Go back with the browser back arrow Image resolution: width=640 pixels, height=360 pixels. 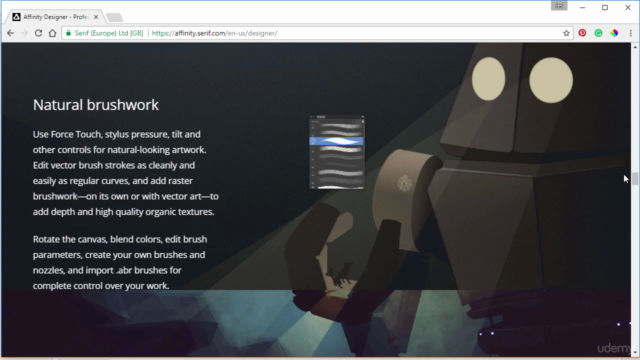tap(11, 33)
